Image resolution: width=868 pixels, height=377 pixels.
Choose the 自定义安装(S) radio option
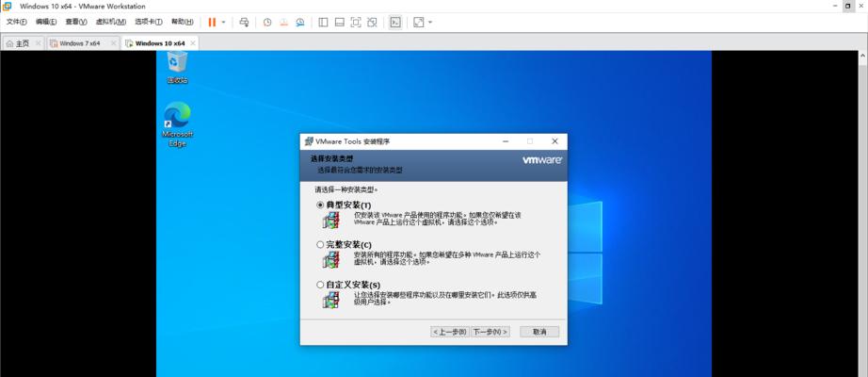320,285
